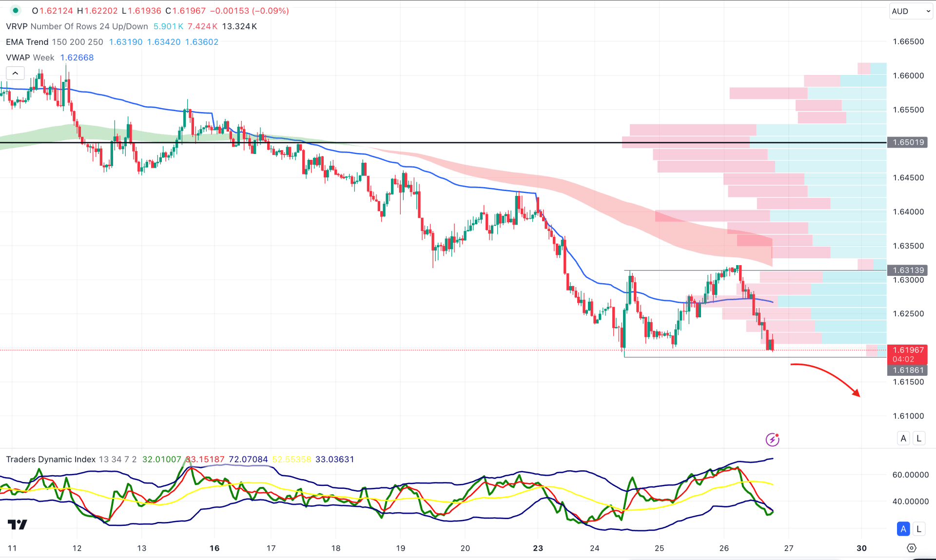Click TDI value 33.03631
Viewport: 936px width, 560px height.
coord(335,459)
